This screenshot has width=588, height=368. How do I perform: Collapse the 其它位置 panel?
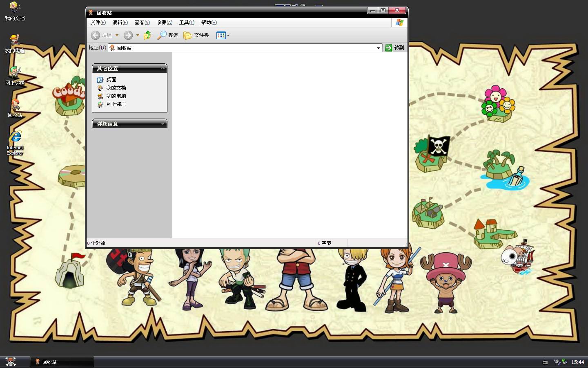[x=163, y=68]
